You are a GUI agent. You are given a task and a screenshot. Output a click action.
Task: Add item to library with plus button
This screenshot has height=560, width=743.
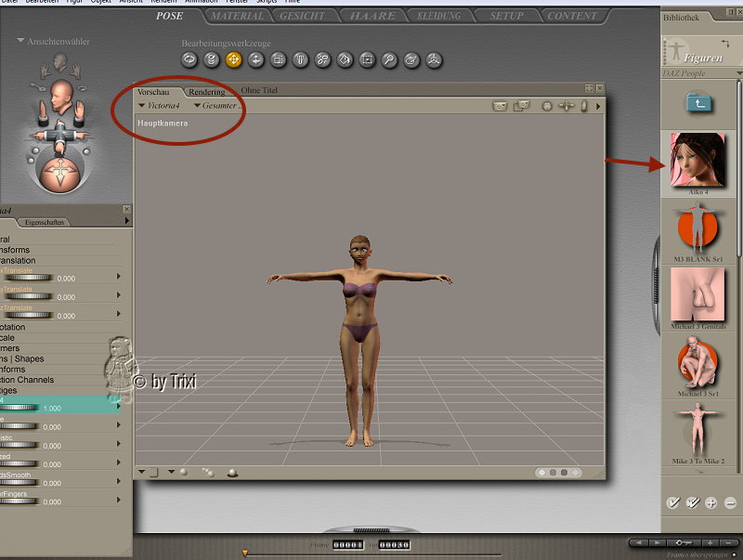(710, 503)
